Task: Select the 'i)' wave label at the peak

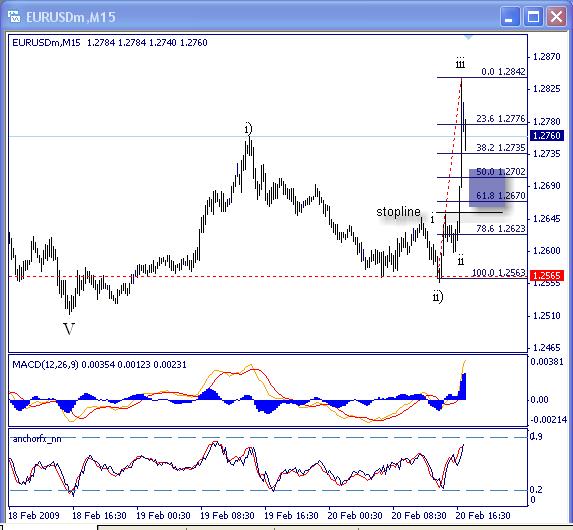Action: [248, 129]
